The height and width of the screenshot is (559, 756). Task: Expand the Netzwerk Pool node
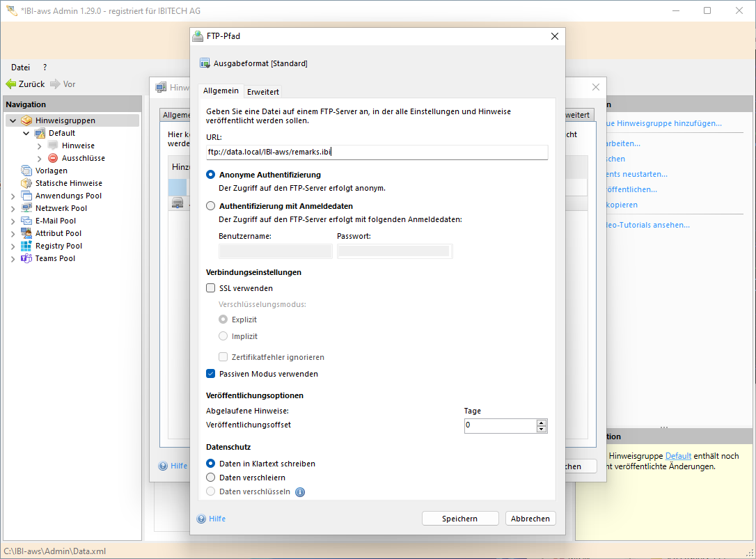point(13,209)
